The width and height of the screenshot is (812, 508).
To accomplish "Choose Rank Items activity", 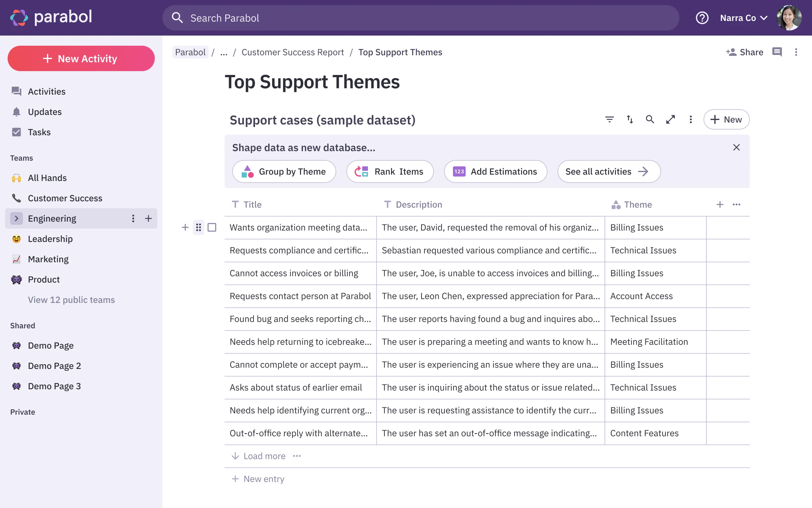I will pos(390,171).
